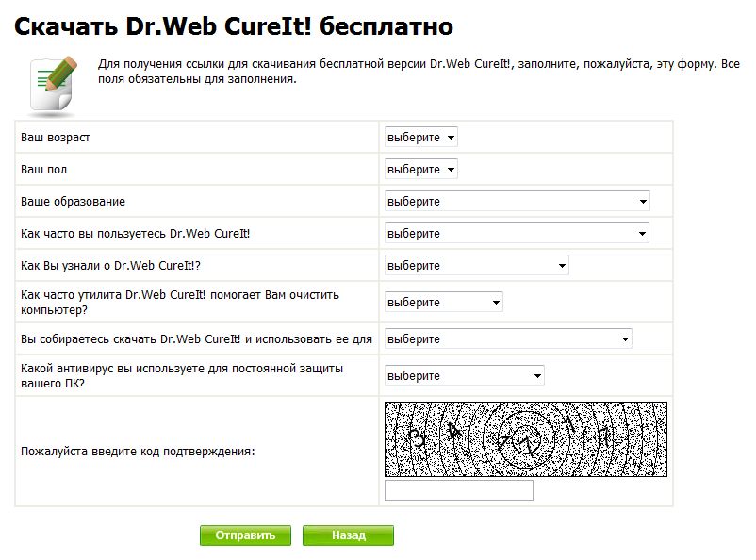Click the "Ваше образование" label text
This screenshot has height=560, width=756.
click(73, 202)
